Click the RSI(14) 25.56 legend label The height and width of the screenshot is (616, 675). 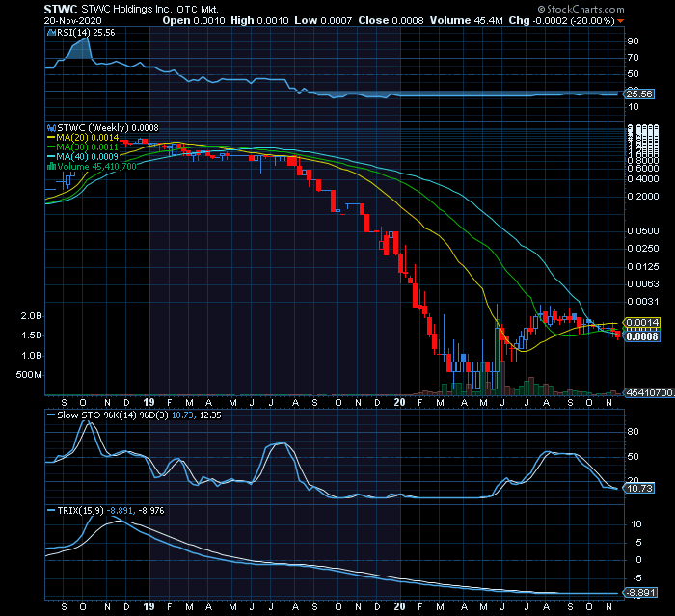86,32
